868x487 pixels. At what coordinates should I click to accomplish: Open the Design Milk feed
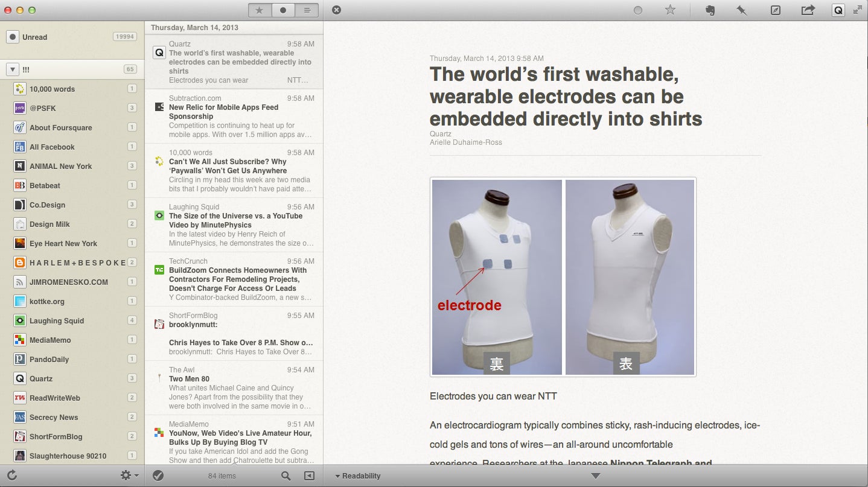click(x=72, y=224)
